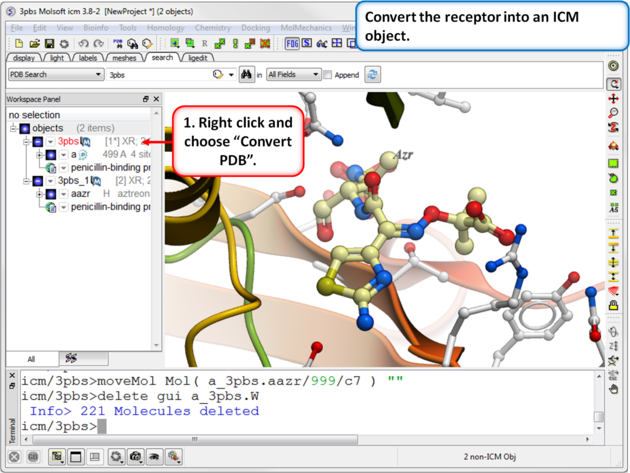Select the All tab in Workspace Panel

30,358
